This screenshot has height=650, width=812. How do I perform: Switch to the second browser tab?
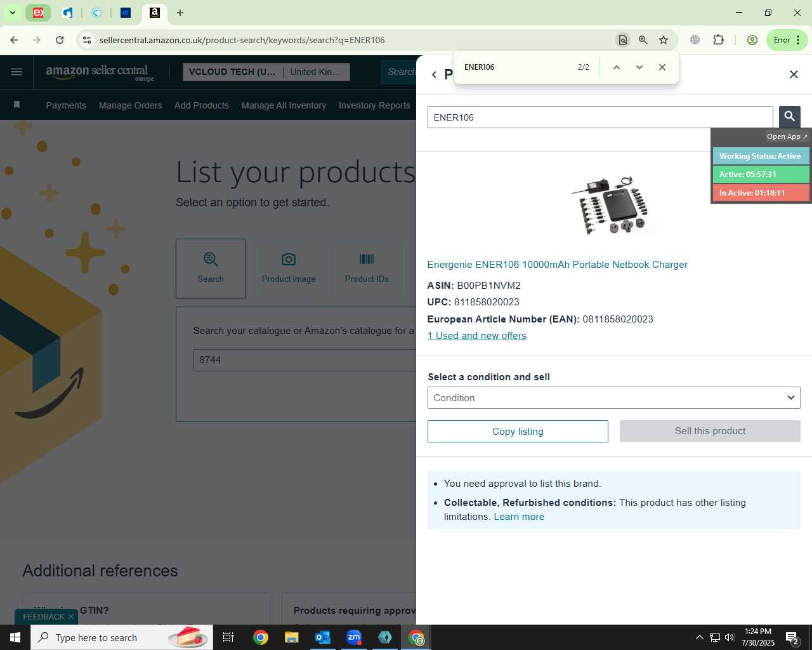(x=67, y=13)
